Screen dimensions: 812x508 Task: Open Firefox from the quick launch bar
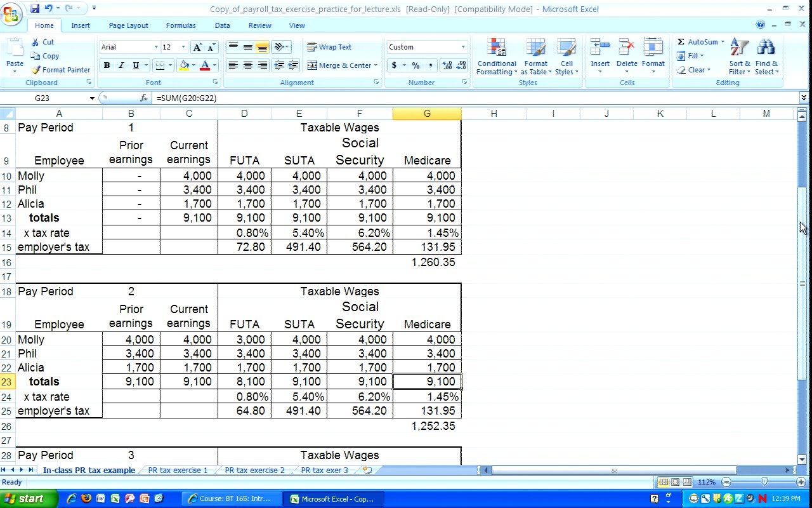click(x=86, y=498)
